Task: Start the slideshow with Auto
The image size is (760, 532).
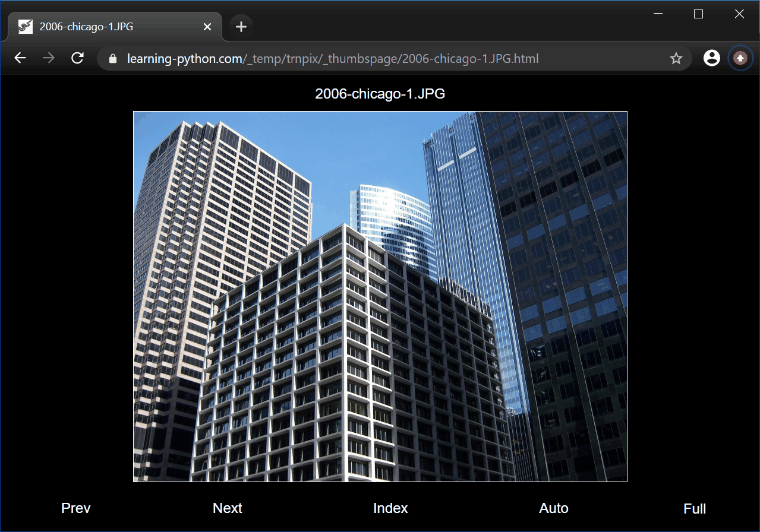Action: [x=554, y=508]
